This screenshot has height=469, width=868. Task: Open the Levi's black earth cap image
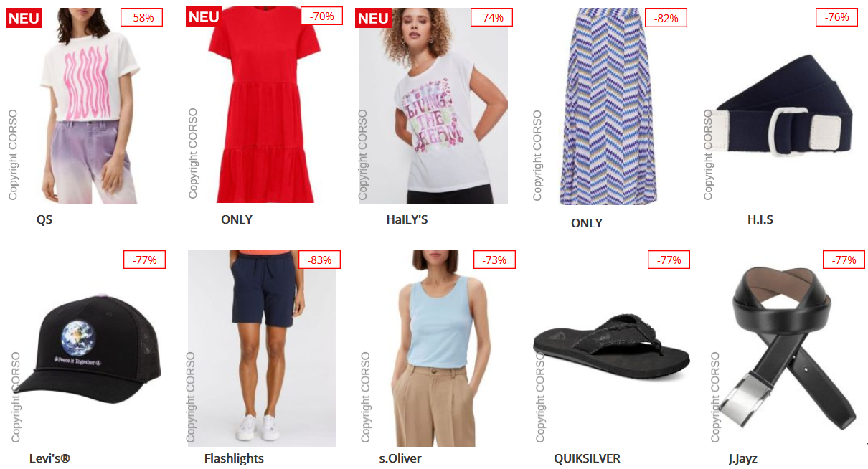(x=88, y=349)
